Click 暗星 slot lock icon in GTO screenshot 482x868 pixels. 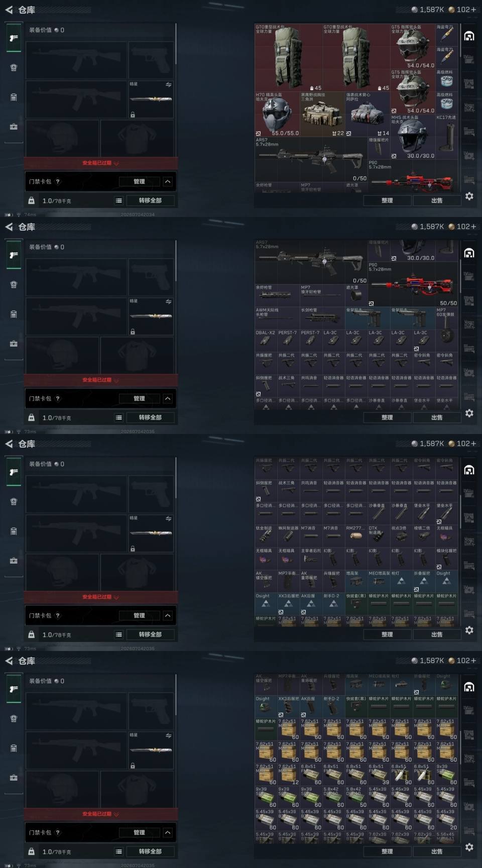[x=133, y=115]
